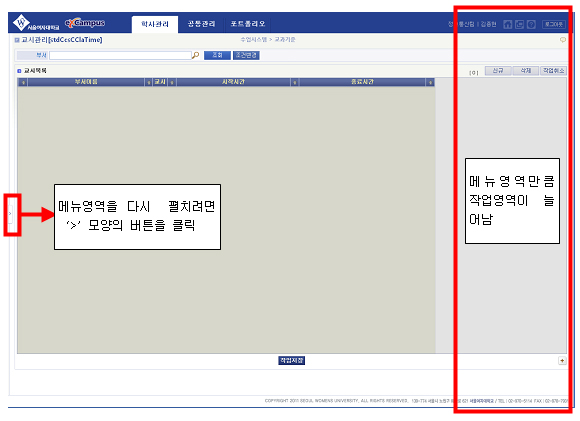Image resolution: width=580 pixels, height=421 pixels.
Task: Open the 공통관리 tab
Action: tap(201, 24)
